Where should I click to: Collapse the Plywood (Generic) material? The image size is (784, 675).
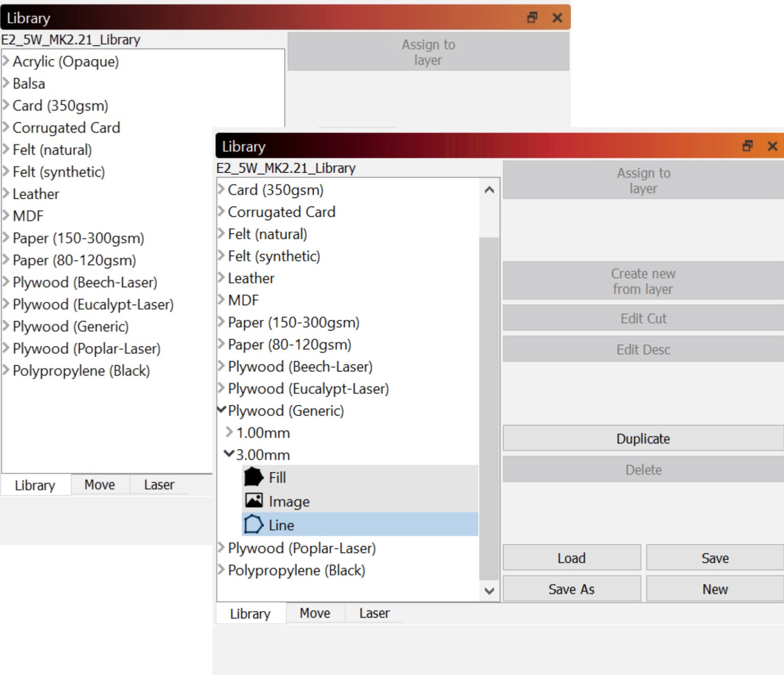pos(221,411)
